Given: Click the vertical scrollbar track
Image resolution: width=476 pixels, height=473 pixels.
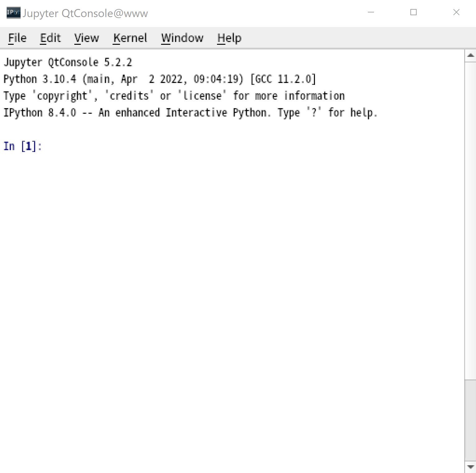Looking at the screenshot, I should click(x=470, y=221).
